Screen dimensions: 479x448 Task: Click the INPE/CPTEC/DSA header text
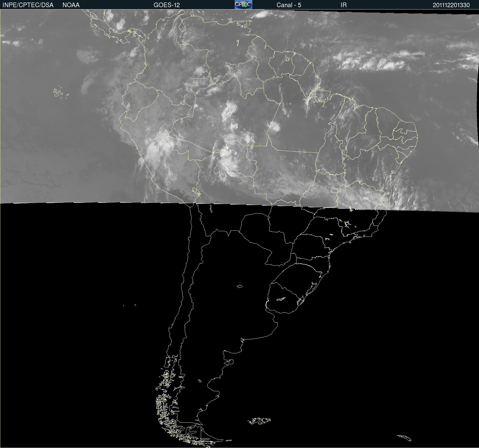point(28,5)
